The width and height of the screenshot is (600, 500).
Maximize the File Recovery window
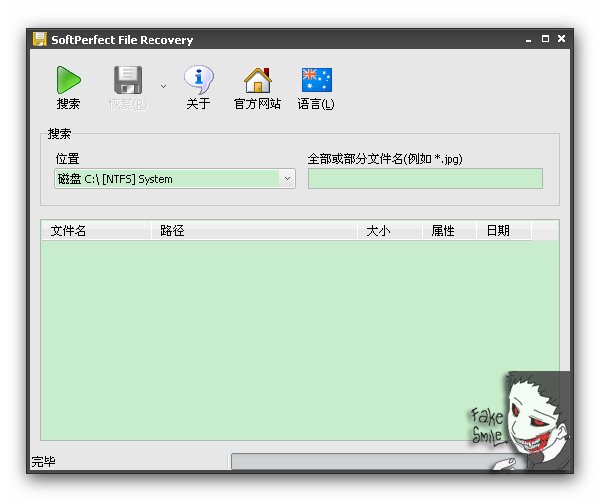(x=545, y=39)
